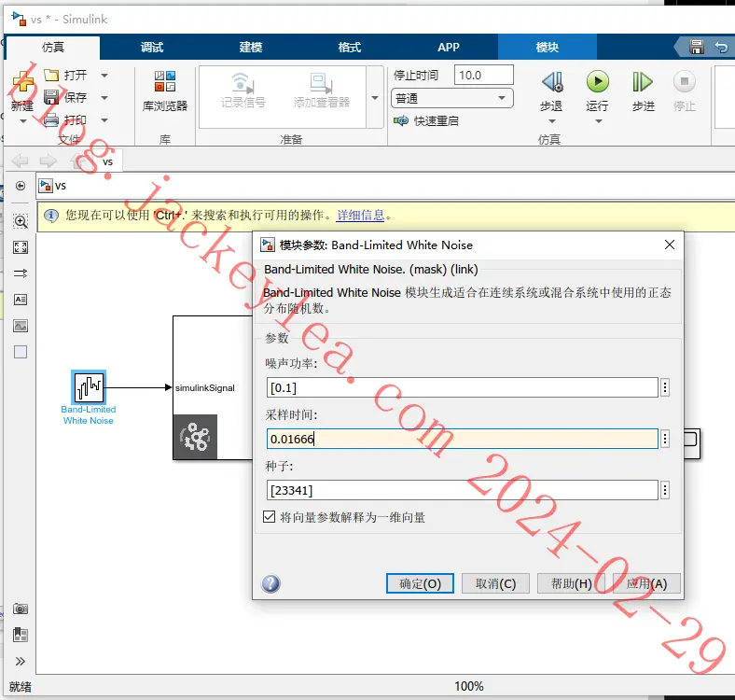
Task: Click the Fit to View sidebar icon
Action: [x=21, y=247]
